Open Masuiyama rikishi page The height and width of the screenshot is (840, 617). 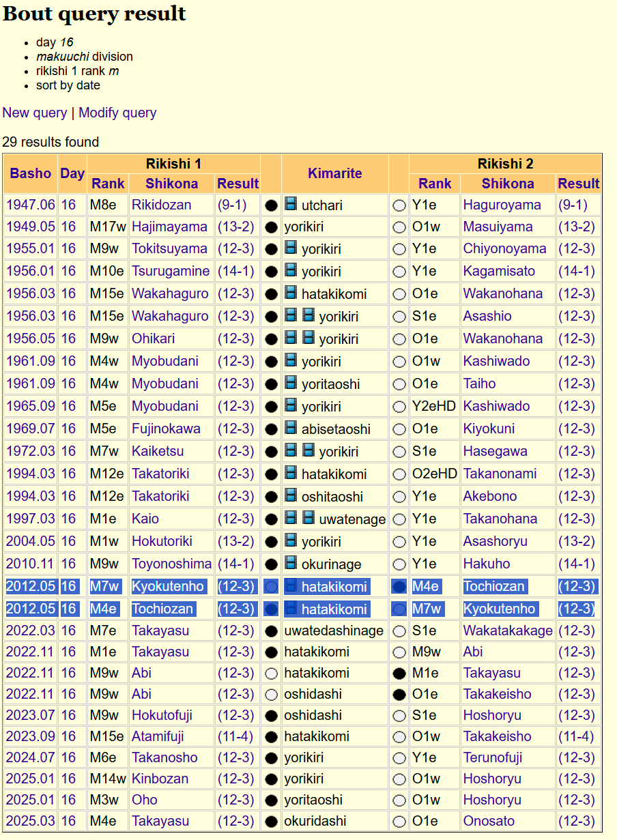tap(498, 227)
